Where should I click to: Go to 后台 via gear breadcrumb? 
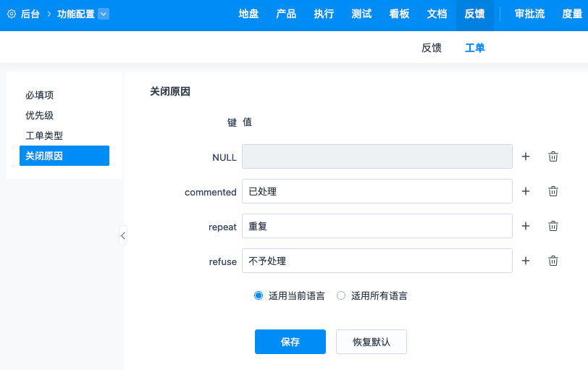[x=23, y=14]
